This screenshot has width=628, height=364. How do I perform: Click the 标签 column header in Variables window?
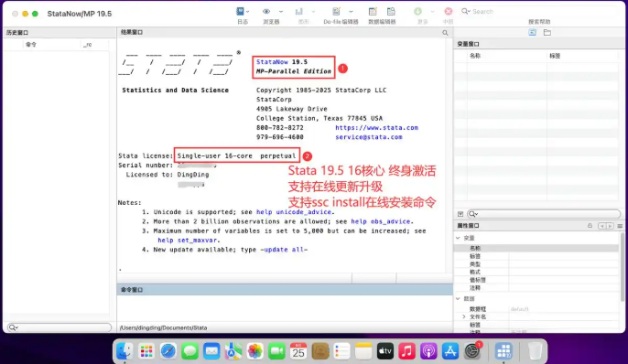point(555,56)
